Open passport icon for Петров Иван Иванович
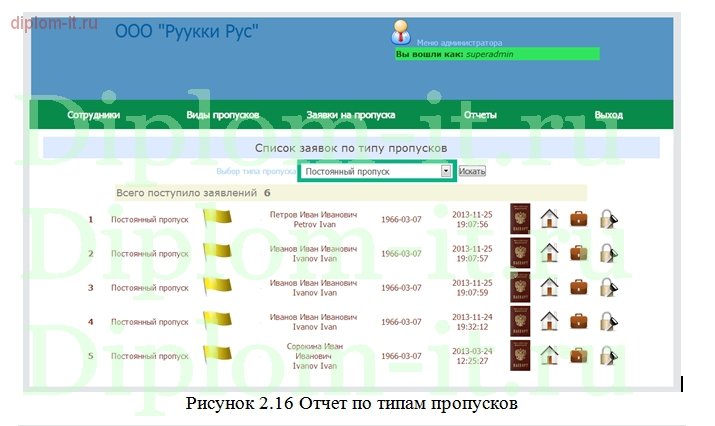This screenshot has width=715, height=426. [520, 218]
